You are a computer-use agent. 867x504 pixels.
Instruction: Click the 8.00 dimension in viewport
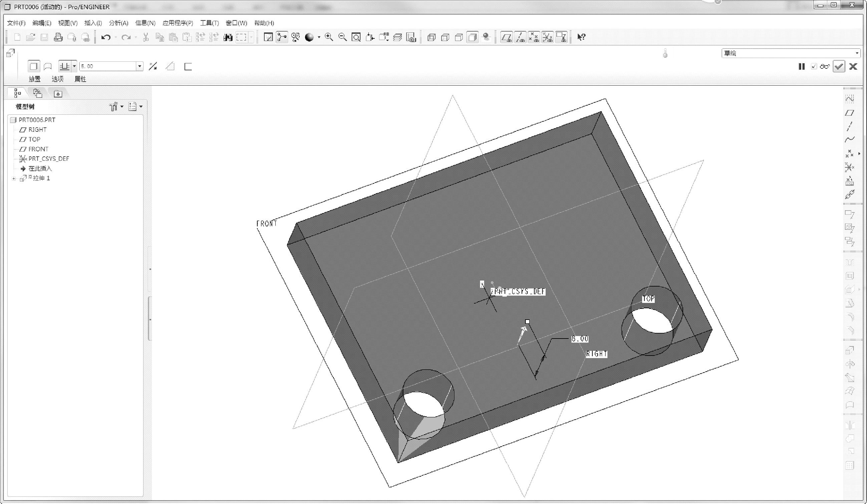tap(580, 339)
